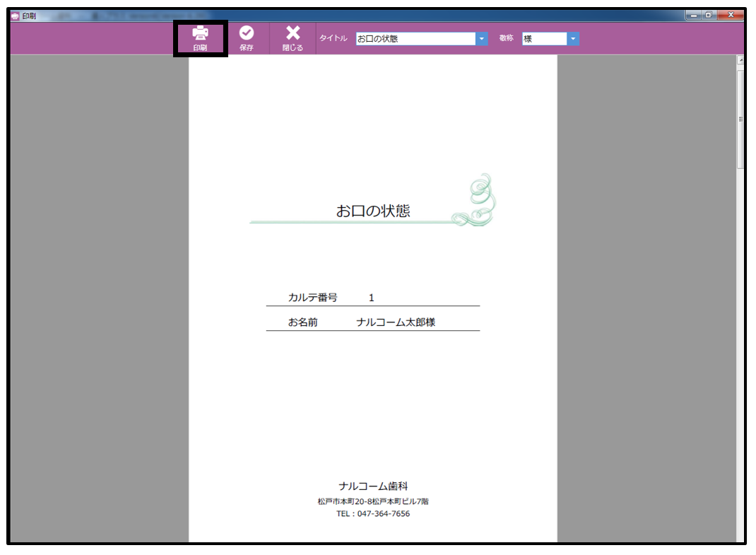Click the ナルコーム歯科 clinic name

pyautogui.click(x=373, y=486)
